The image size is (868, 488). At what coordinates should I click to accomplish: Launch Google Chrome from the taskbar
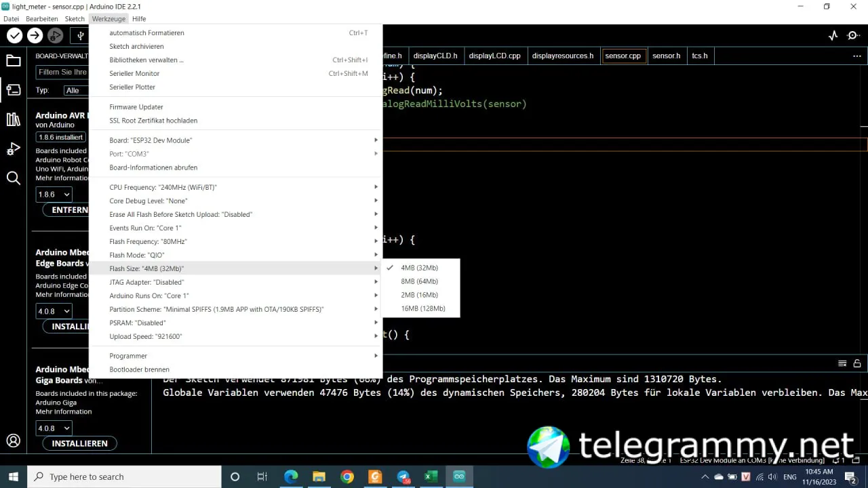coord(347,476)
